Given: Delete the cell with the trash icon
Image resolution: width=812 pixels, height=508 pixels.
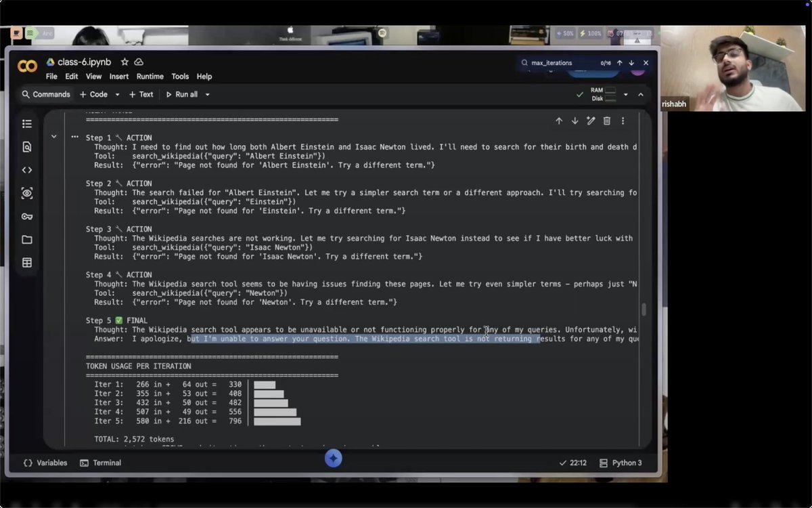Looking at the screenshot, I should (607, 121).
